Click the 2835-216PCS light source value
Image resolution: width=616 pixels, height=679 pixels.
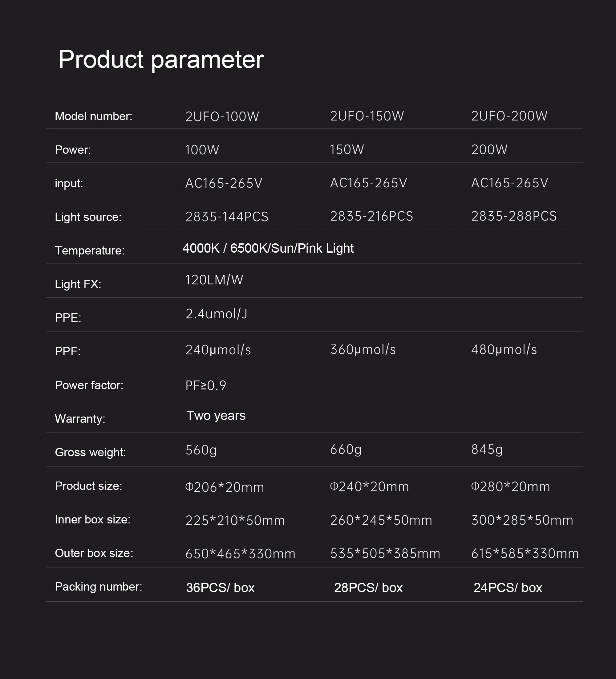click(371, 216)
